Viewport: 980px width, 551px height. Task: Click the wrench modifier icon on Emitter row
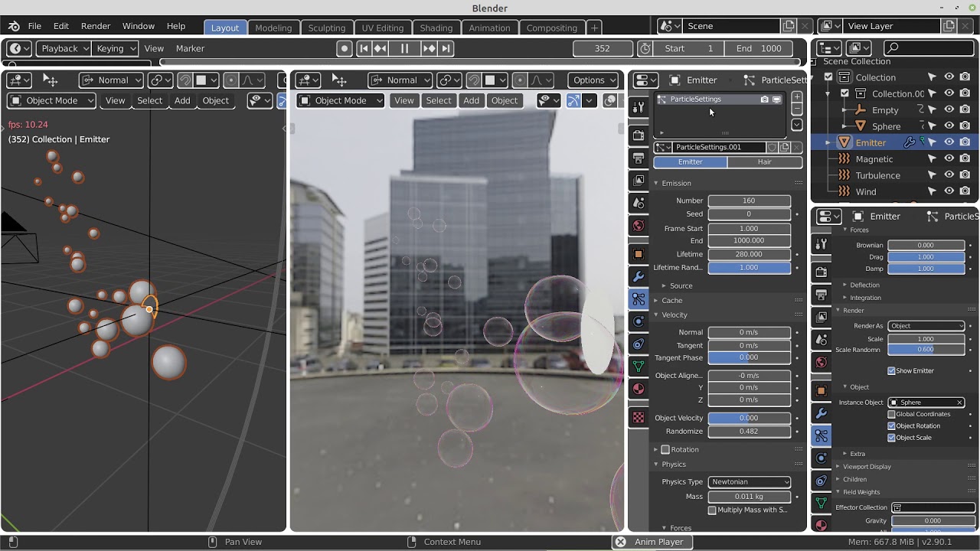pyautogui.click(x=910, y=142)
